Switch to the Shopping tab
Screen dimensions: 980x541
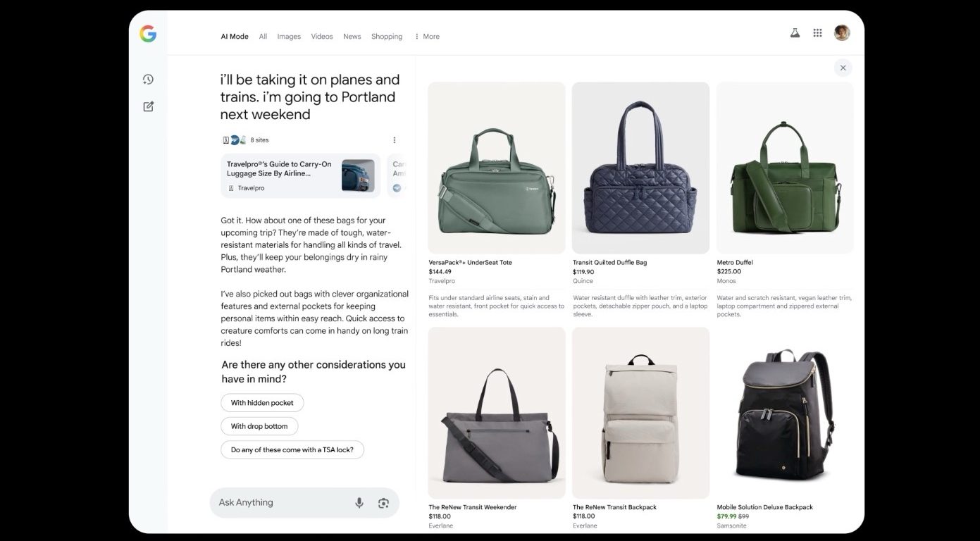(387, 37)
